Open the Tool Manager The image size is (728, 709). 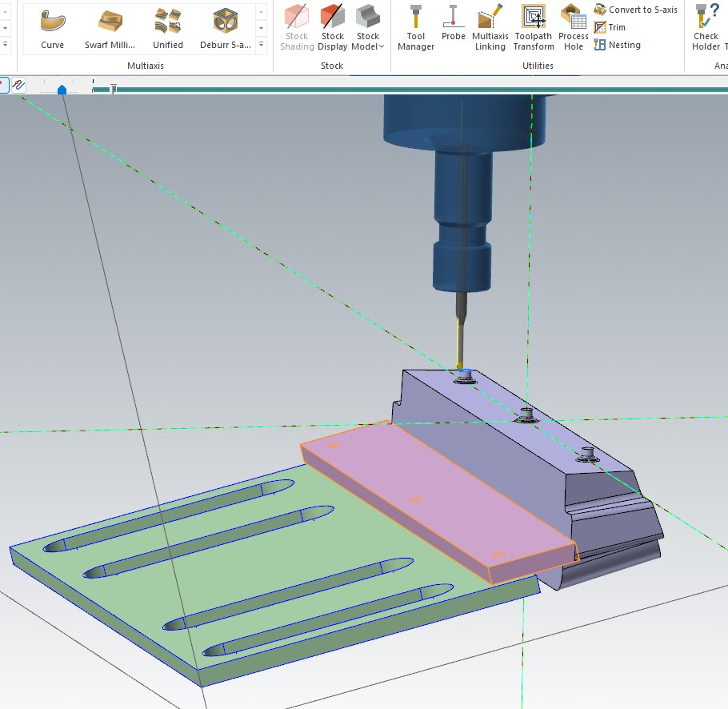click(x=416, y=28)
